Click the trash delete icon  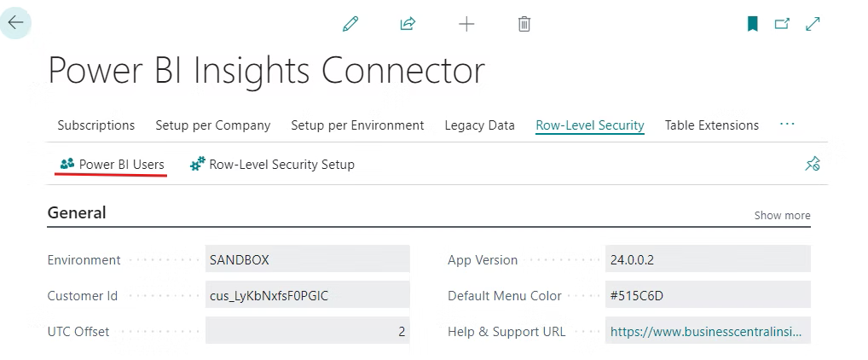click(524, 24)
